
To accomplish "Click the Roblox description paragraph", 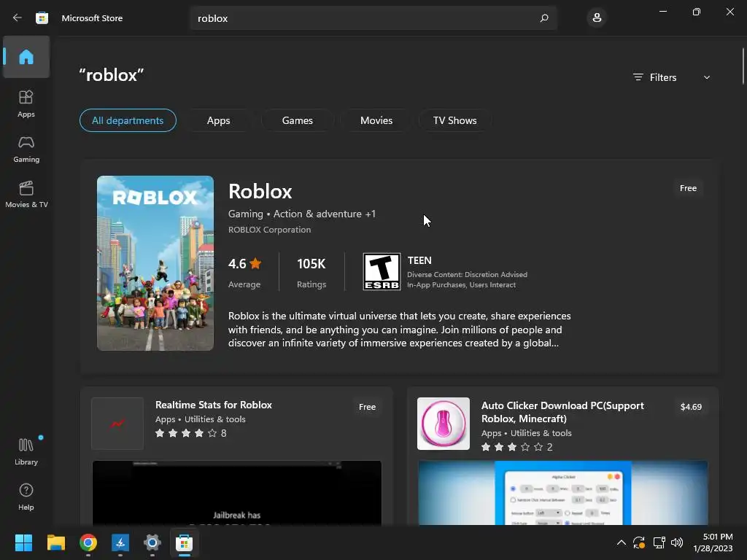I will pos(399,330).
